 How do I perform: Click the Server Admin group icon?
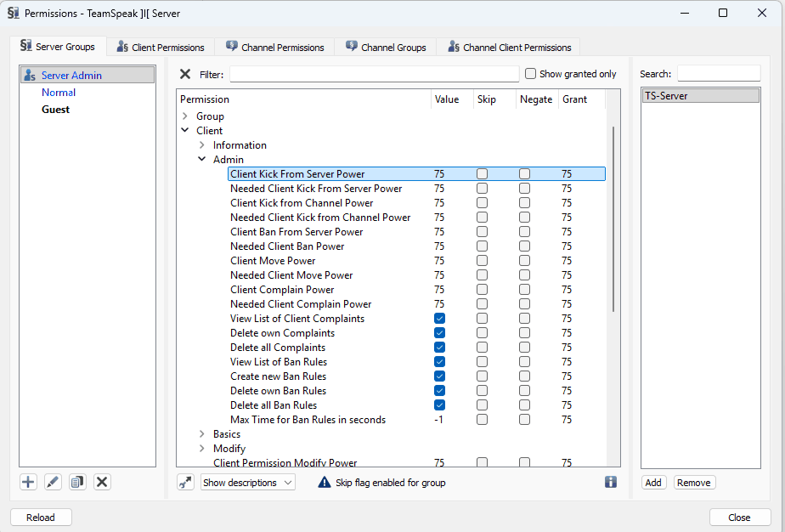[30, 75]
